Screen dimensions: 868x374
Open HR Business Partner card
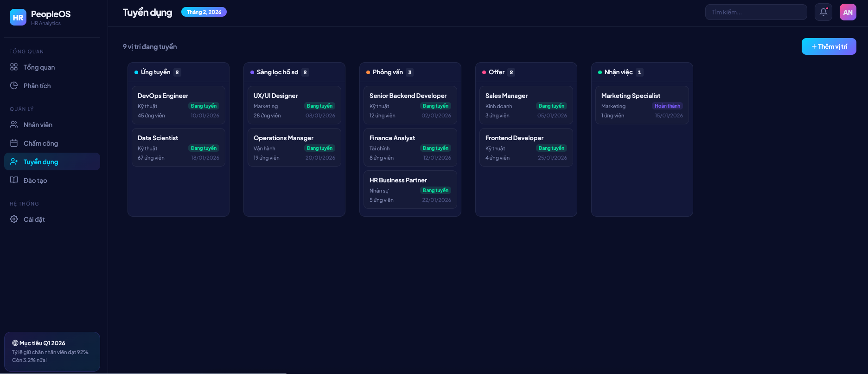[410, 189]
